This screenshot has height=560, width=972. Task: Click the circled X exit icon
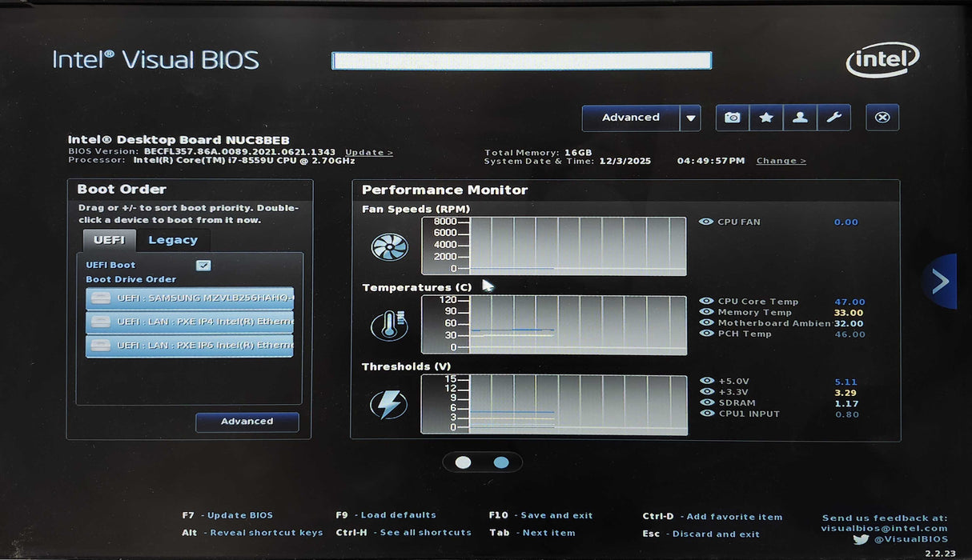coord(882,118)
